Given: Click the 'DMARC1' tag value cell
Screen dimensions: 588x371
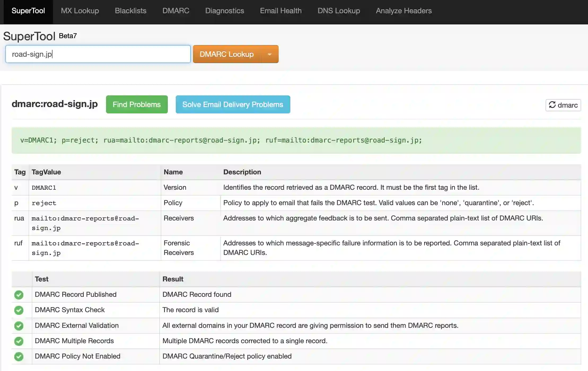Looking at the screenshot, I should (95, 188).
